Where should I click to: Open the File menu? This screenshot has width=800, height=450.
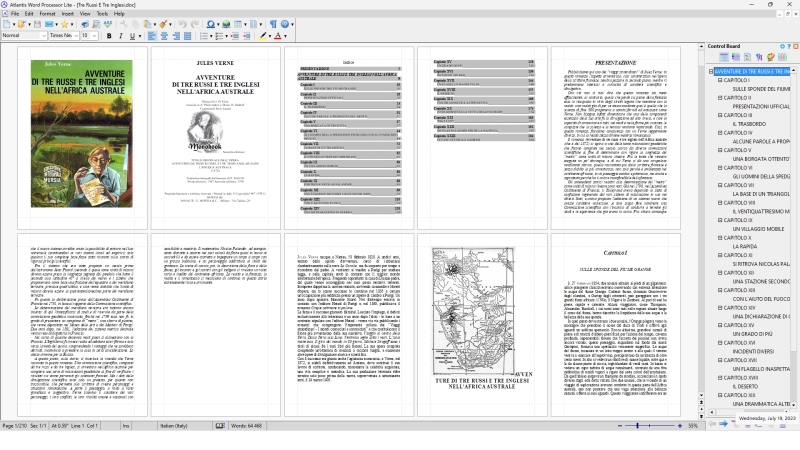[x=15, y=14]
